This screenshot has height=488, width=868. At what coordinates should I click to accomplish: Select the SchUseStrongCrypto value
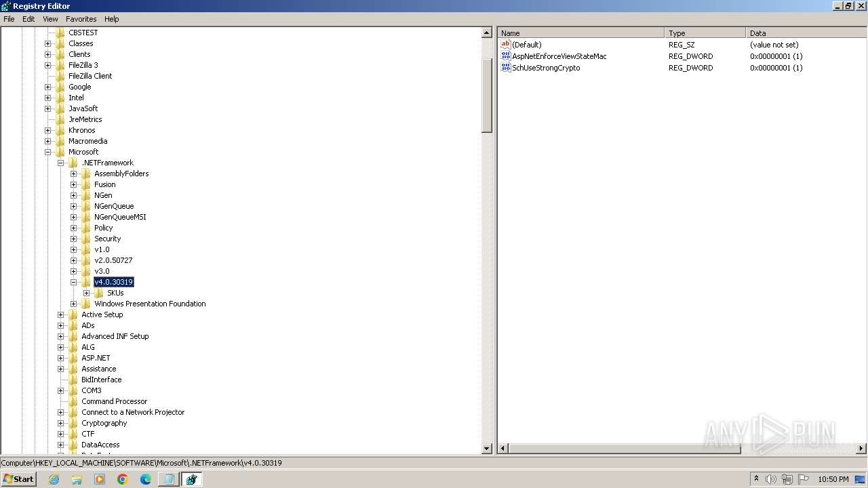(546, 68)
